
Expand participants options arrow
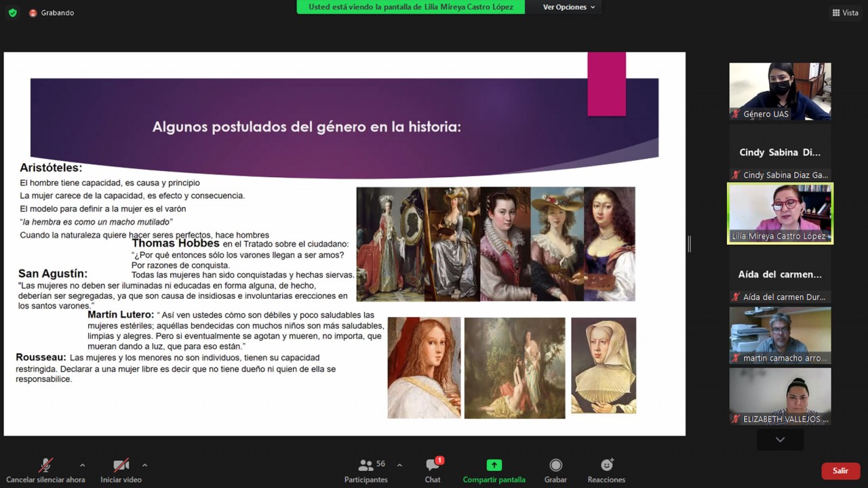(399, 466)
